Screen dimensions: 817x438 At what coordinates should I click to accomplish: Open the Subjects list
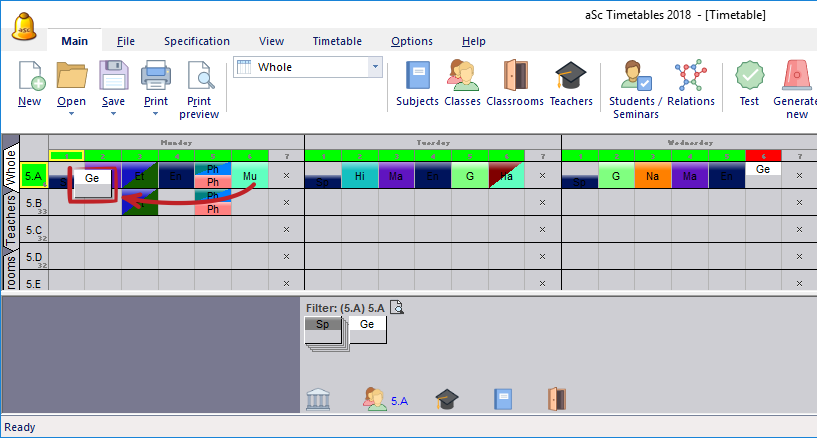pos(417,77)
